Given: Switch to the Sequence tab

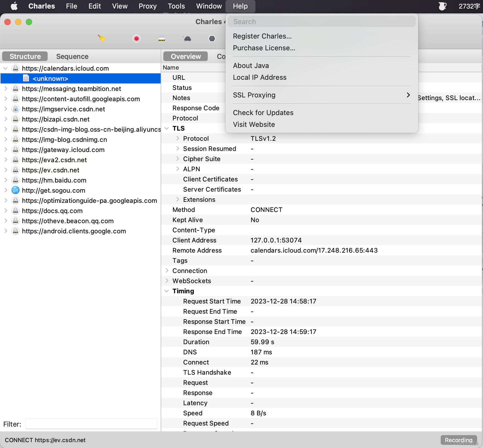Looking at the screenshot, I should click(72, 56).
